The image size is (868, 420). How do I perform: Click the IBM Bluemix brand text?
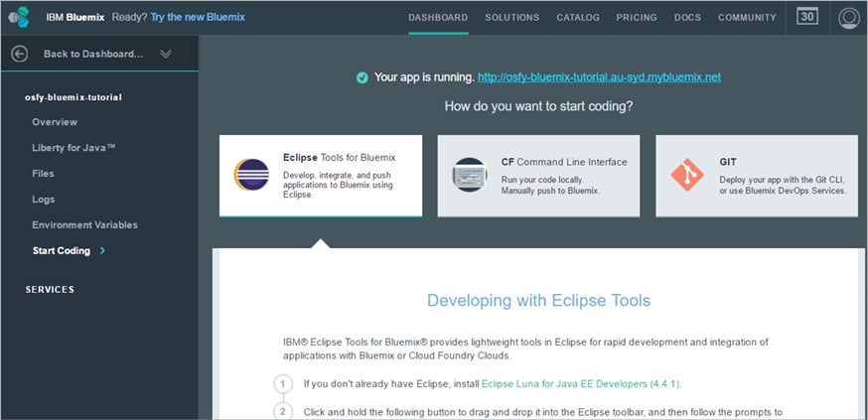pyautogui.click(x=75, y=17)
